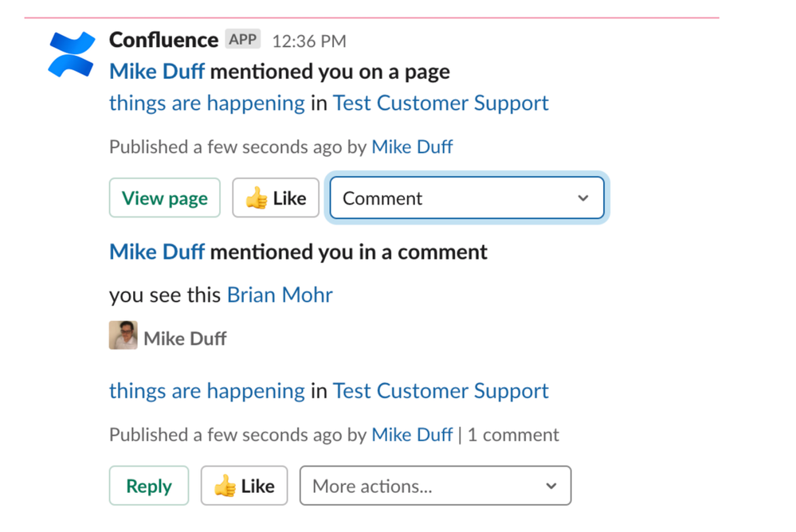Click the Reply button

pyautogui.click(x=149, y=486)
